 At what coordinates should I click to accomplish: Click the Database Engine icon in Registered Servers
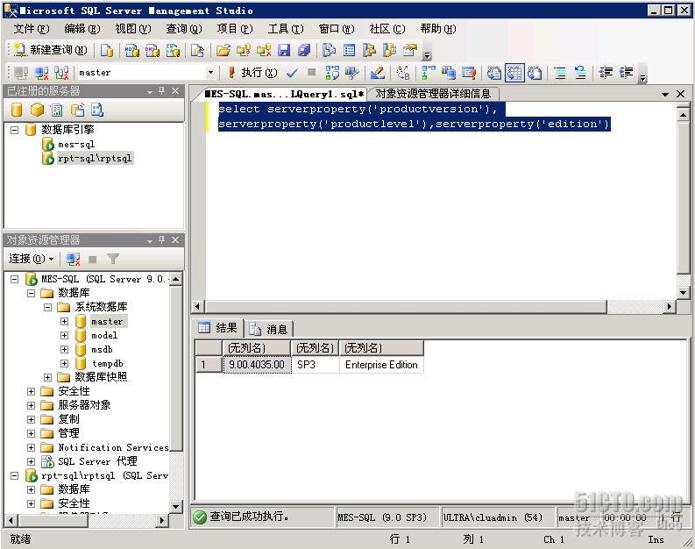click(16, 110)
